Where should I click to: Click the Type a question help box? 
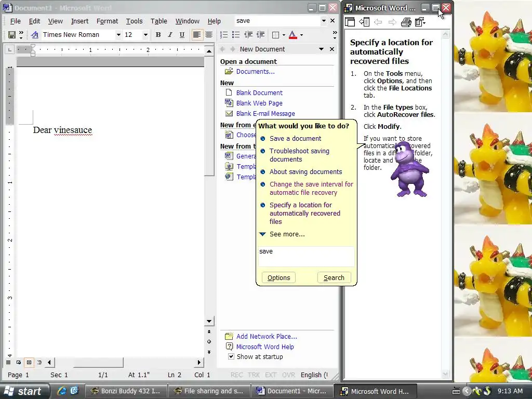point(277,21)
